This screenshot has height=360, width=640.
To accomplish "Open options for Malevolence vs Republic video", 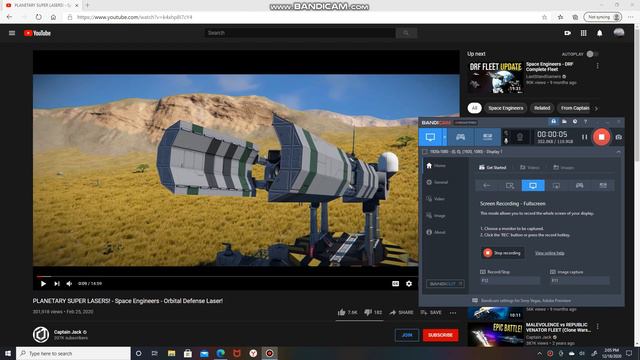I will [598, 327].
